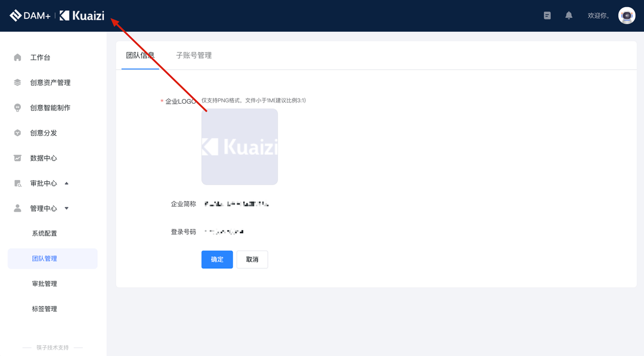Open the document list icon in header
Screen dimensions: 644x356
pos(547,16)
